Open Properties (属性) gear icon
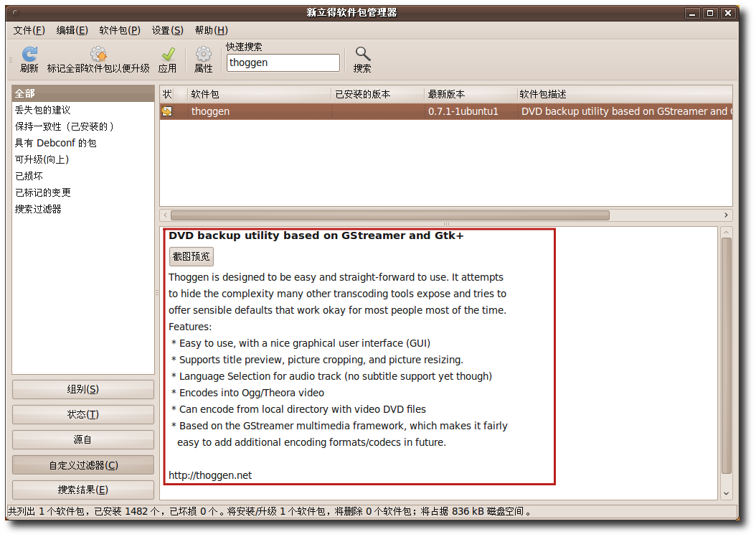 (204, 54)
